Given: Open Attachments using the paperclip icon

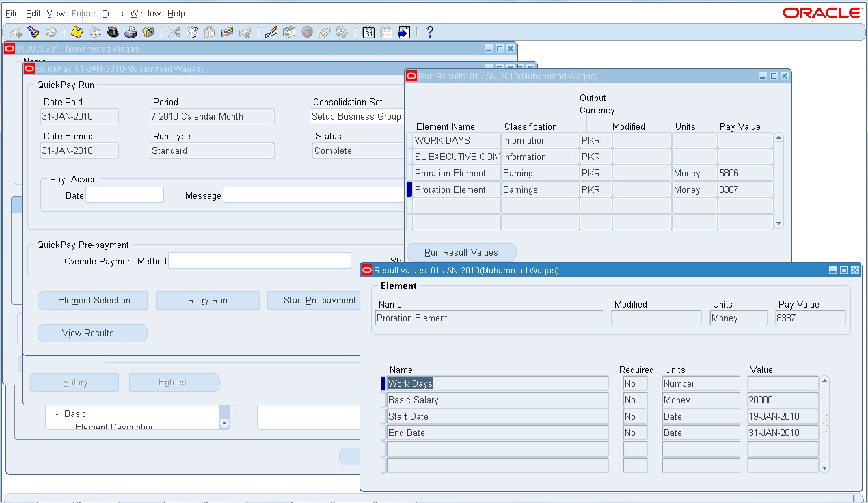Looking at the screenshot, I should [325, 31].
